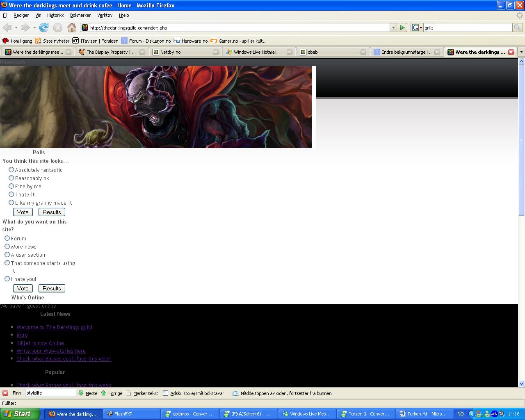Viewport: 525px width, 420px height.
Task: Click Results in the site wants poll
Action: click(52, 288)
